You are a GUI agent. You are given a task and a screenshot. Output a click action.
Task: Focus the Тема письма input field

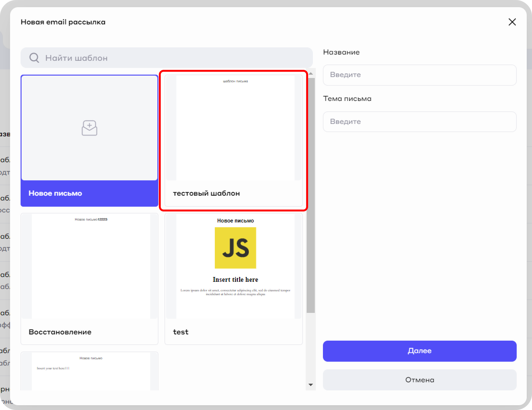(420, 122)
